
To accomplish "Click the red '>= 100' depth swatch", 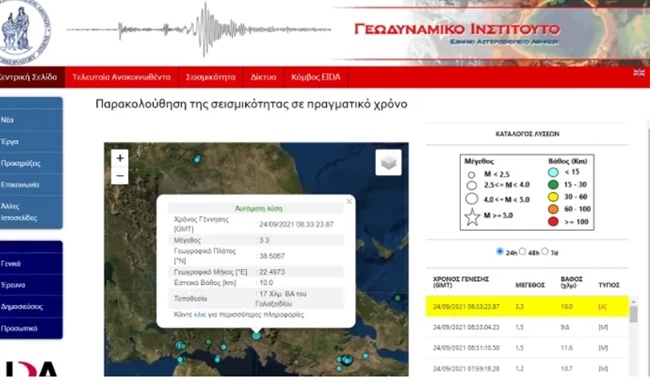I will (x=553, y=221).
